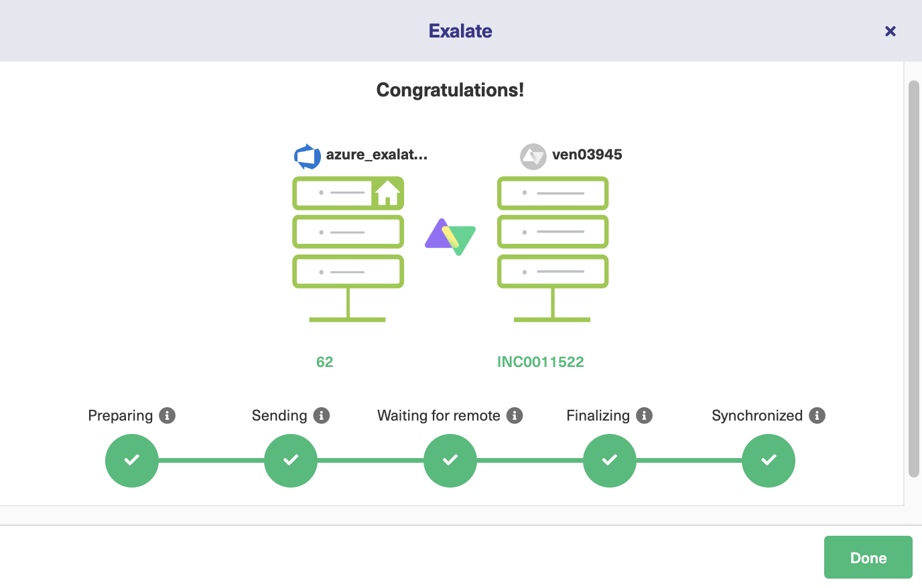The height and width of the screenshot is (588, 922).
Task: Click the Sending step label
Action: tap(279, 415)
